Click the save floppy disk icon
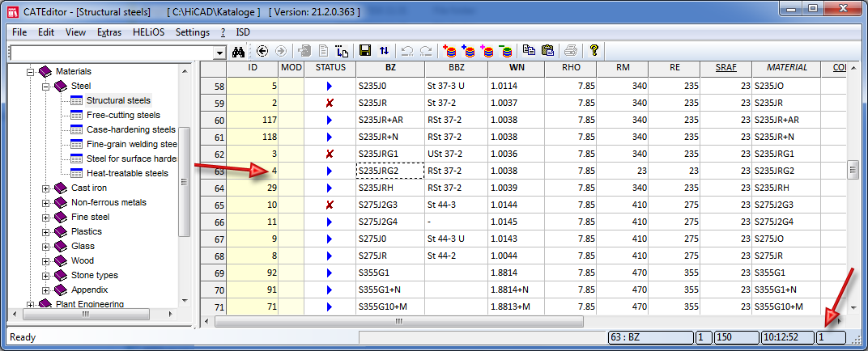 pyautogui.click(x=365, y=52)
